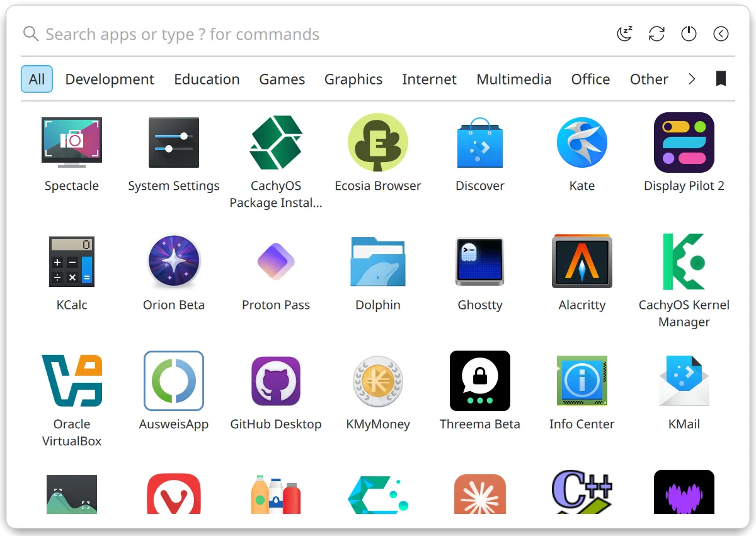Collapse the power actions with back arrow
This screenshot has width=756, height=536.
tap(721, 34)
